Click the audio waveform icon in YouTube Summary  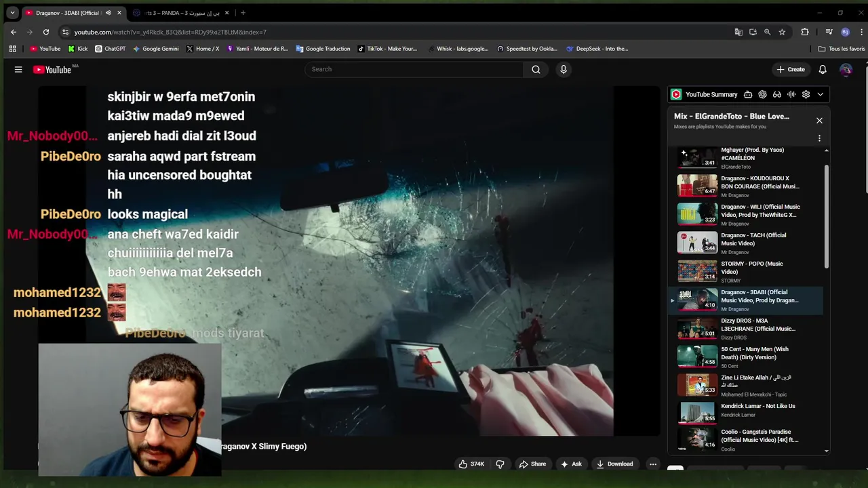pos(791,94)
